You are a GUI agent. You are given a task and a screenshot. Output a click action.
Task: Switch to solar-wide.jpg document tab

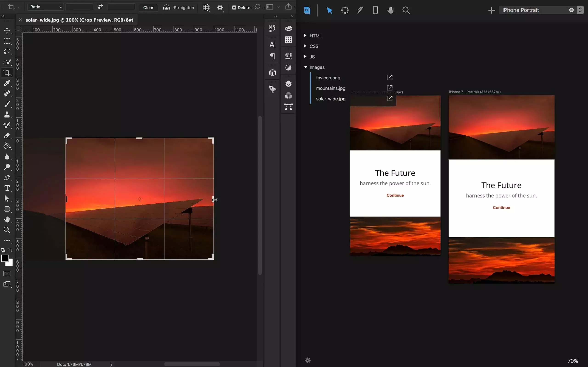(79, 20)
